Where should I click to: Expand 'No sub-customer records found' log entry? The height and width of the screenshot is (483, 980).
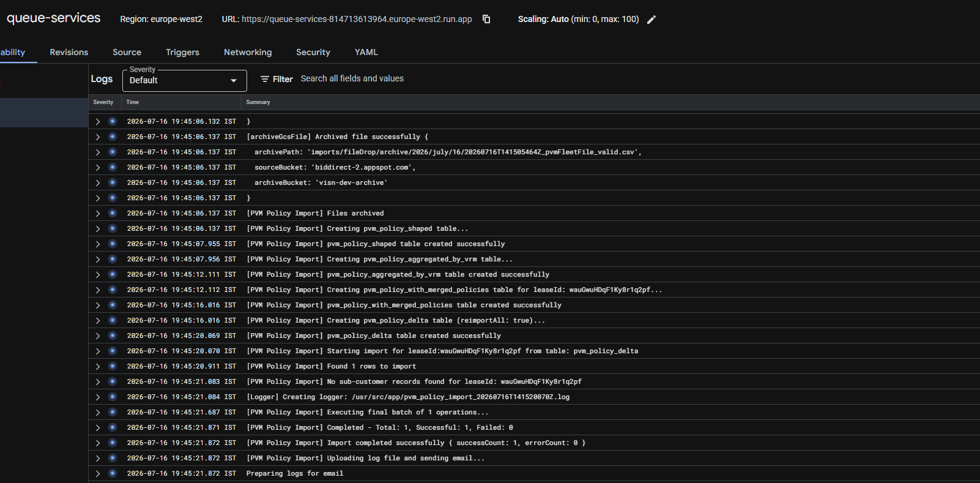(97, 381)
